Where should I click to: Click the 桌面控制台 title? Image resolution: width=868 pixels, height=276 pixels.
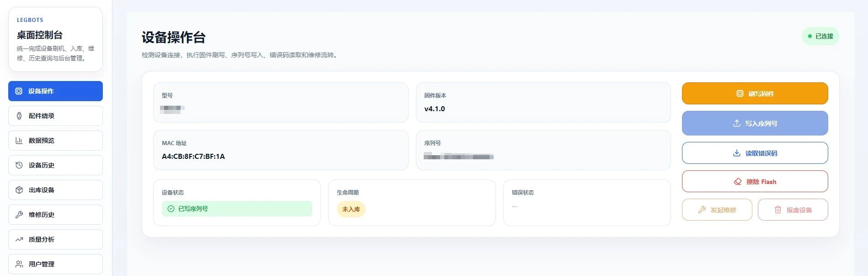(x=40, y=35)
